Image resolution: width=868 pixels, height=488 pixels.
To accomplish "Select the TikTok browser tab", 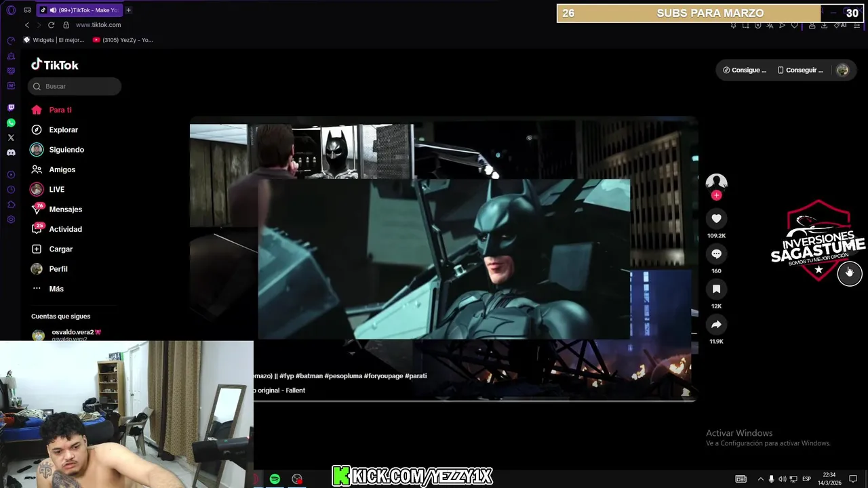I will (x=79, y=10).
